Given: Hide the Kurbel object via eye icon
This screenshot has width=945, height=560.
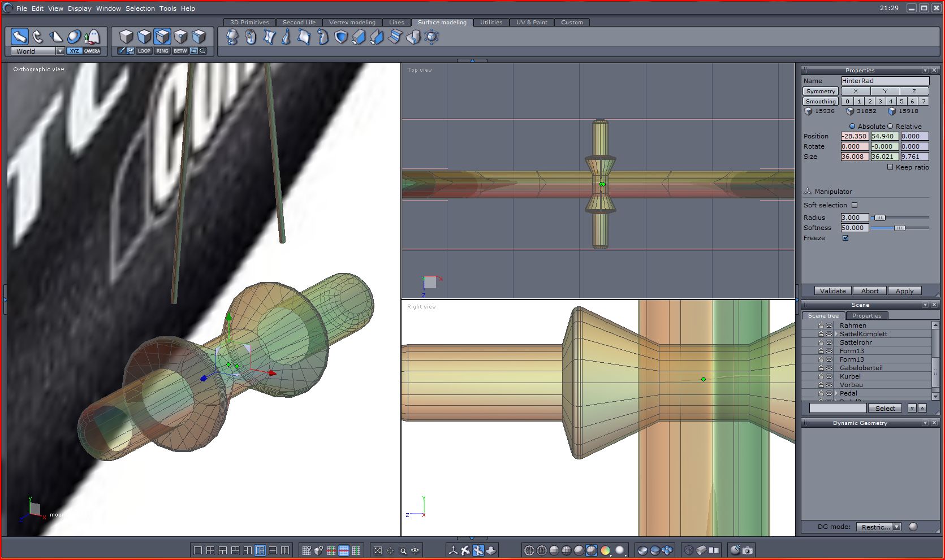Looking at the screenshot, I should point(829,376).
